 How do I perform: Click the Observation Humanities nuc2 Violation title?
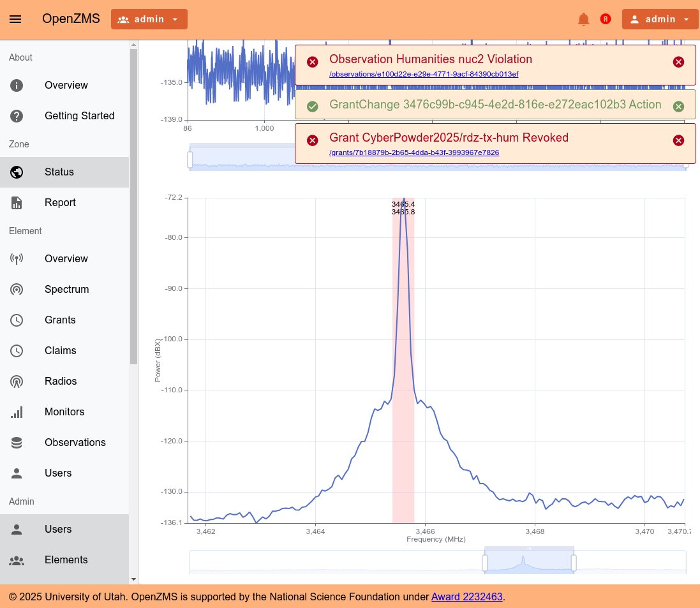(x=430, y=59)
